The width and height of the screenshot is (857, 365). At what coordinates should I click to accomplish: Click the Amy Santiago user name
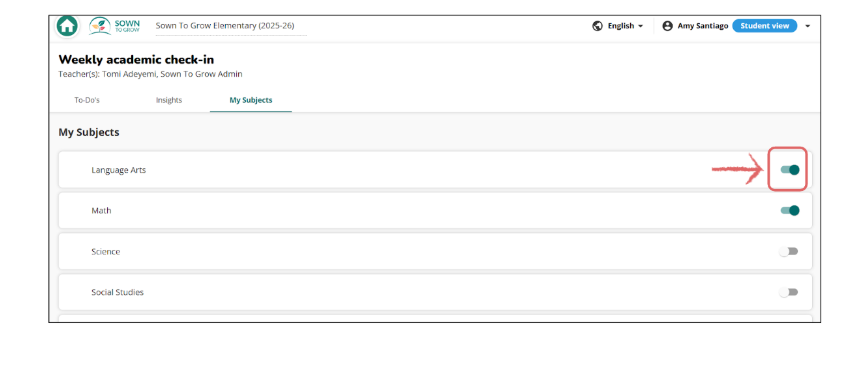tap(703, 26)
